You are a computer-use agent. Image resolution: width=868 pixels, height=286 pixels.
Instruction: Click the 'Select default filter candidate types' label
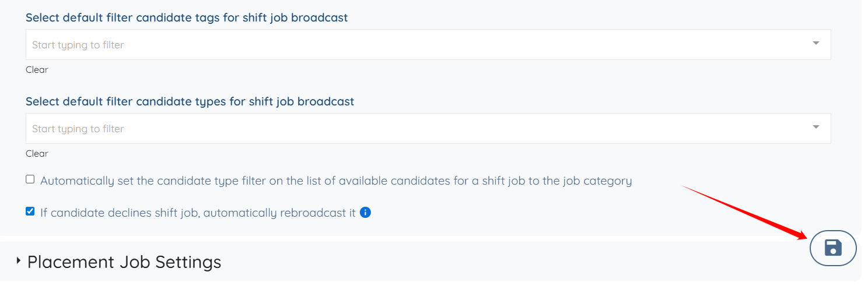pos(190,101)
